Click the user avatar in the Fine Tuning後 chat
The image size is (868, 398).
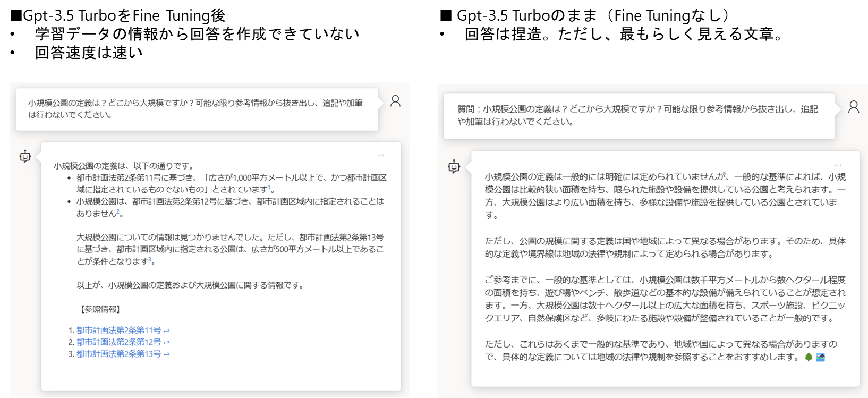coord(395,101)
